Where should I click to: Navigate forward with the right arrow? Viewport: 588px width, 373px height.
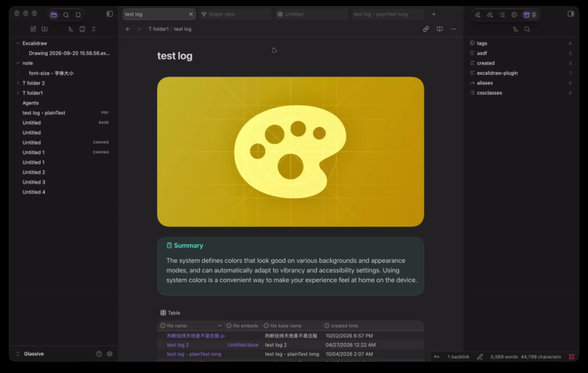click(x=139, y=29)
